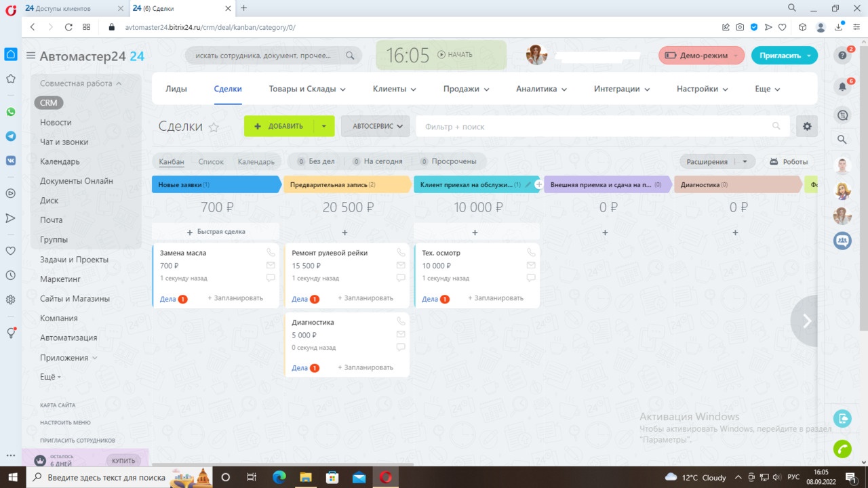Click Запланировать on the Диагностика card

pos(366,367)
